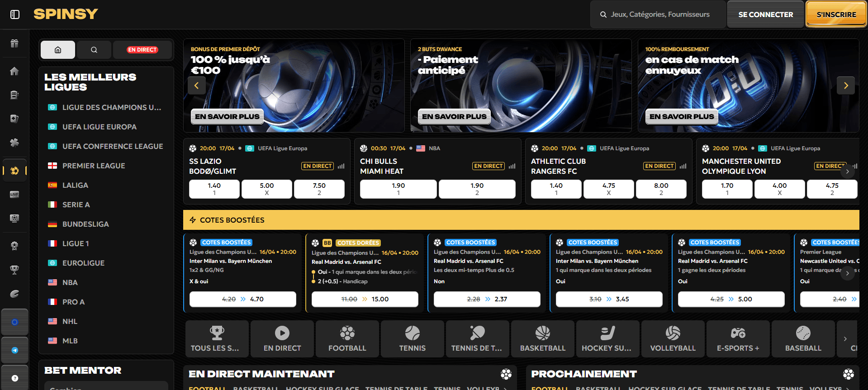Open the gift bonuses icon in sidebar

14,43
